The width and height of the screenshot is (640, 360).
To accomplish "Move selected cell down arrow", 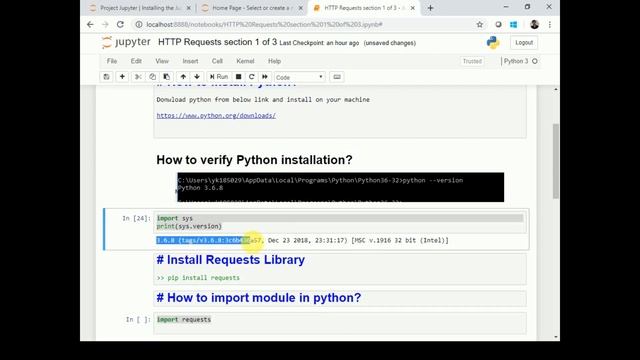I will pyautogui.click(x=197, y=77).
